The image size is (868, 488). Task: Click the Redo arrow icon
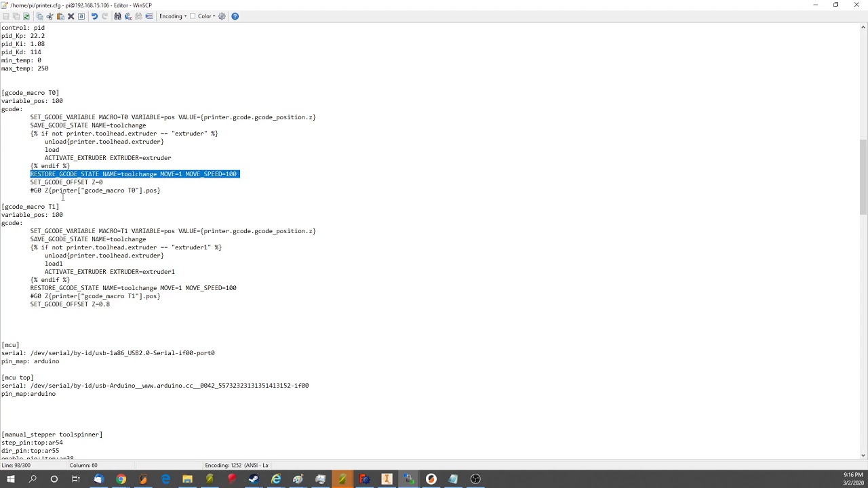click(104, 16)
